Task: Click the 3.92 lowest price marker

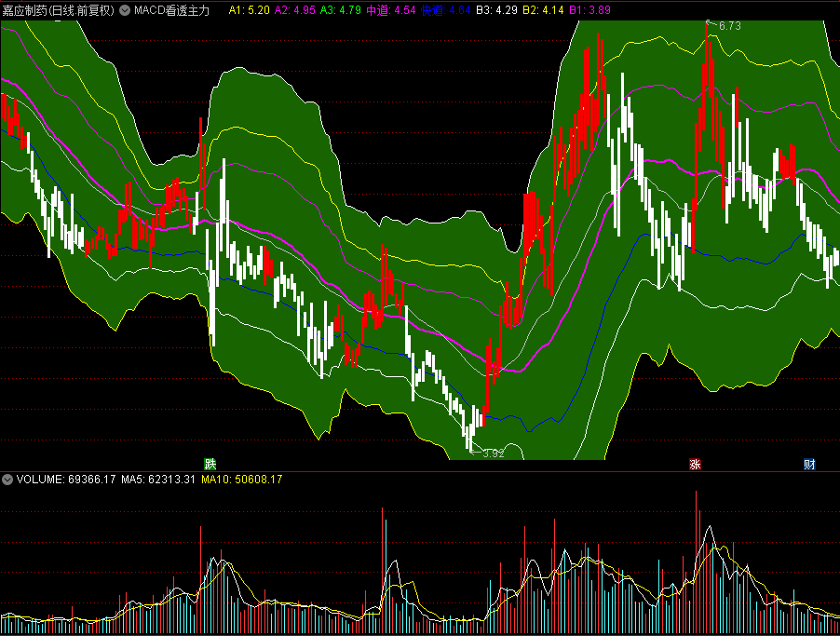Action: [494, 453]
